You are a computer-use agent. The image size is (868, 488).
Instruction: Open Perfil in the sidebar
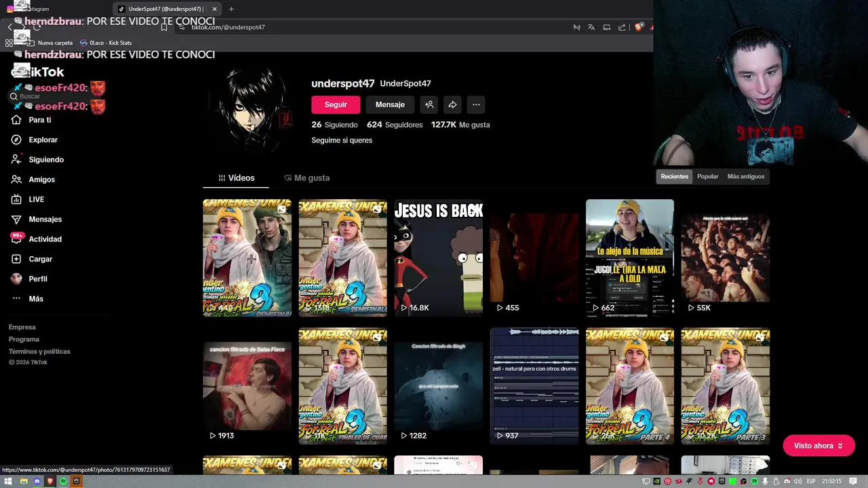(x=29, y=279)
